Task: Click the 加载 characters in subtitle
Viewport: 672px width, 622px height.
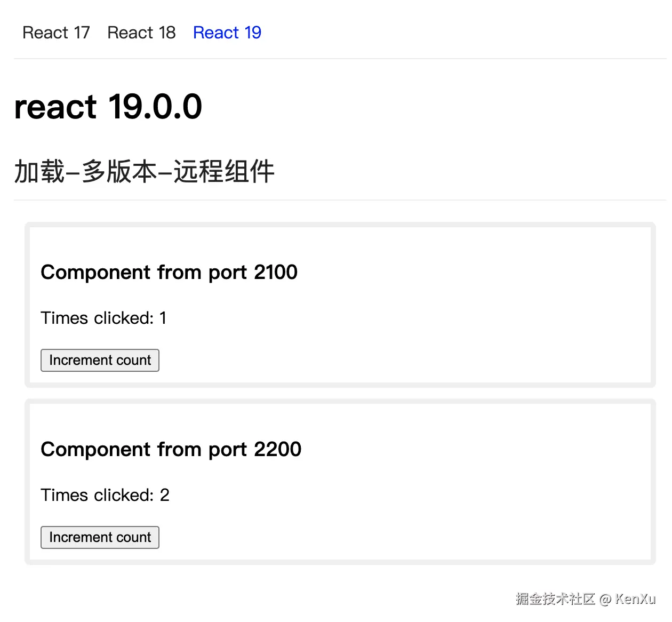Action: [39, 172]
